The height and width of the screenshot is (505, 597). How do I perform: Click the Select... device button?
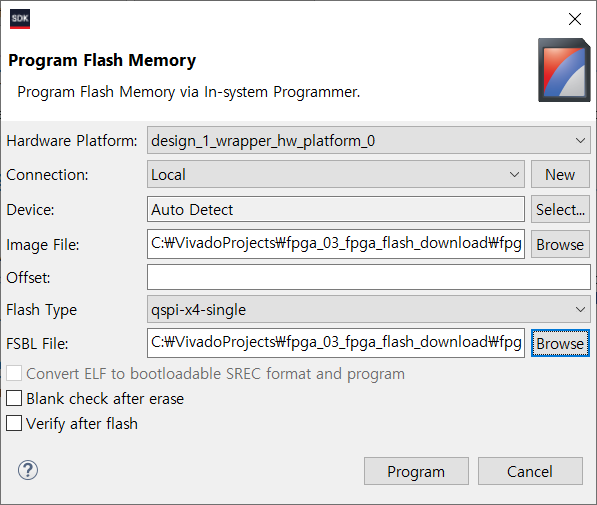560,209
